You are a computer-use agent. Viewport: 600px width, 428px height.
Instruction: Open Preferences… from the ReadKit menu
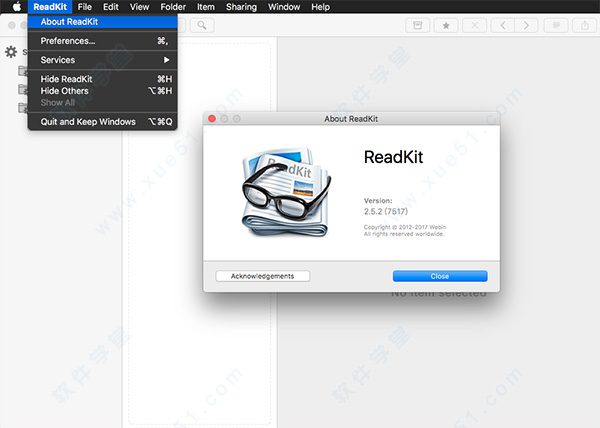tap(103, 41)
